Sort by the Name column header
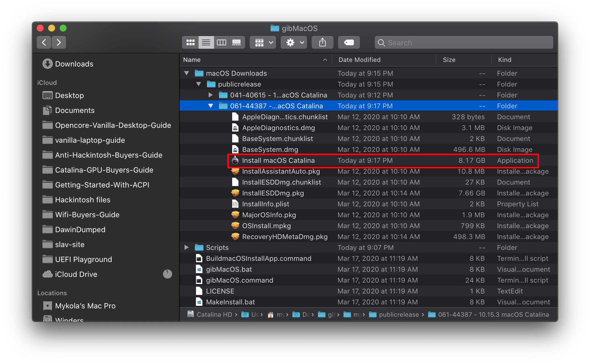This screenshot has width=590, height=364. (x=255, y=60)
